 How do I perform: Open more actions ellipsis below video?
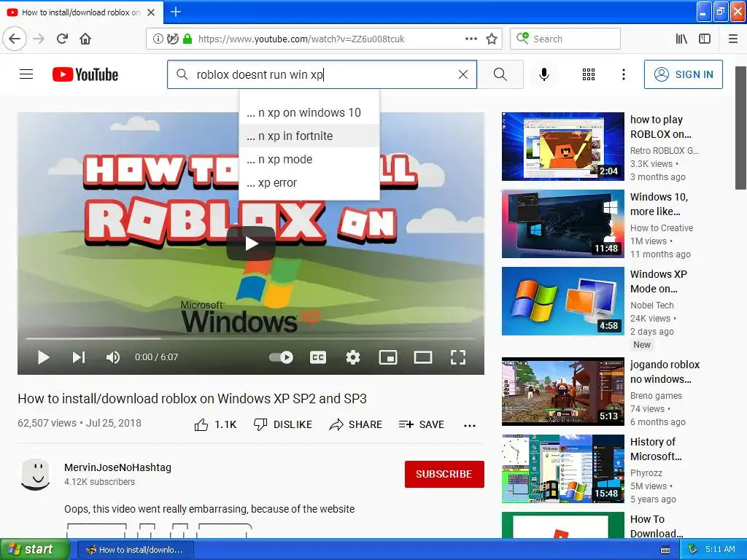[x=470, y=426]
